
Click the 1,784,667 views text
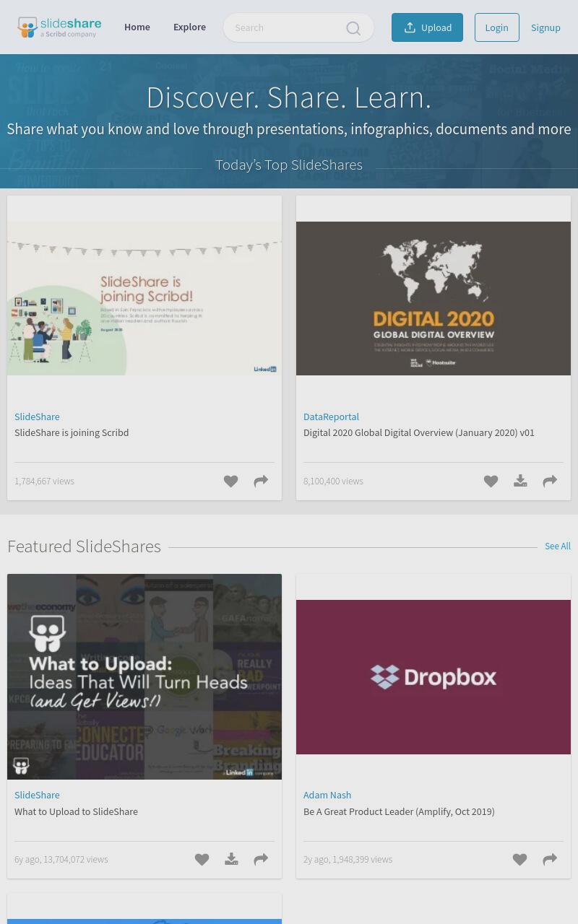(x=44, y=481)
